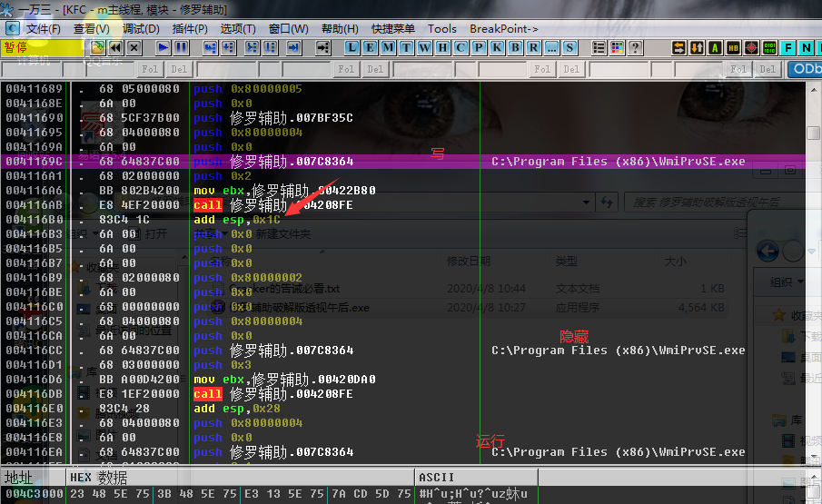The width and height of the screenshot is (822, 504).
Task: Click 新建文件夹 in background Explorer toolbar
Action: coord(283,233)
